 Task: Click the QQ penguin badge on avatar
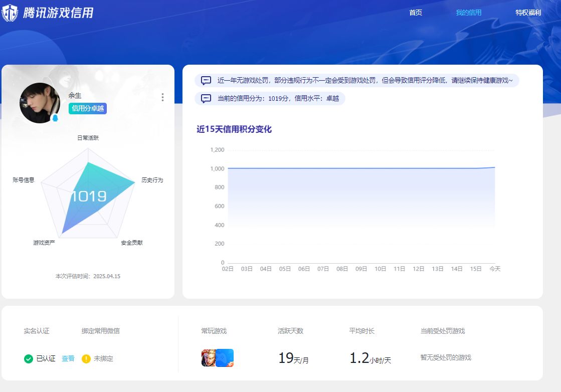[55, 118]
